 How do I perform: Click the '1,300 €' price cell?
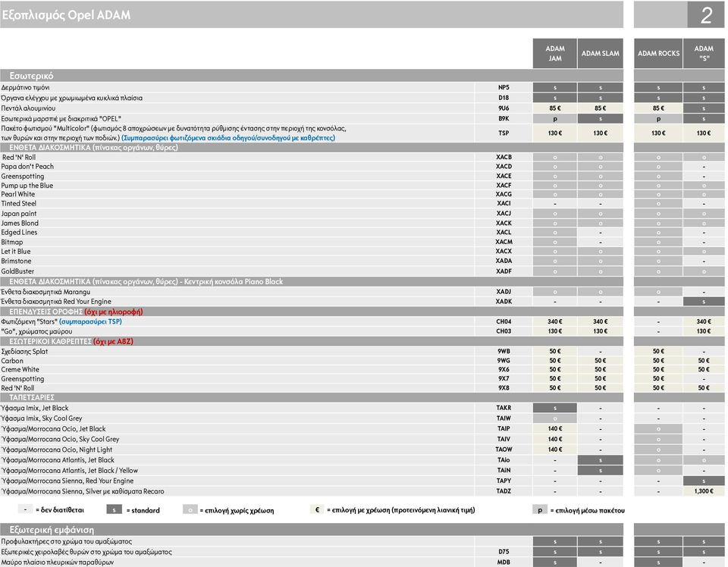[x=704, y=491]
